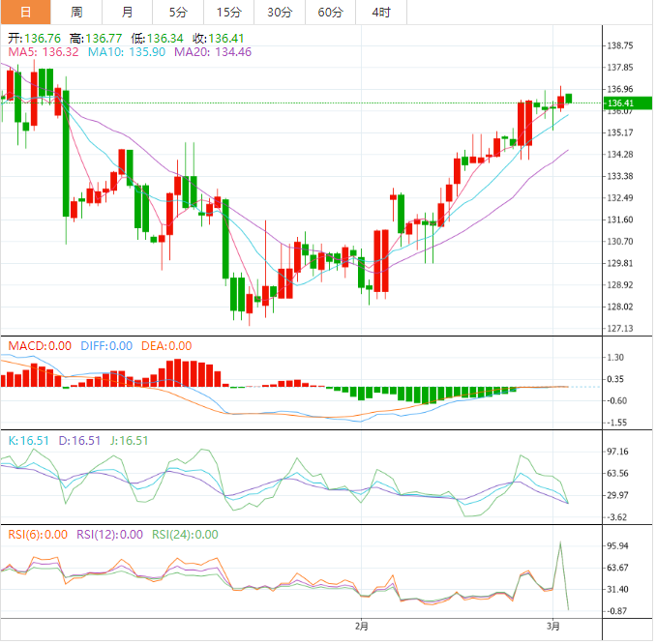The height and width of the screenshot is (644, 656).
Task: Click the RSI(24):0.00 label
Action: pos(185,535)
